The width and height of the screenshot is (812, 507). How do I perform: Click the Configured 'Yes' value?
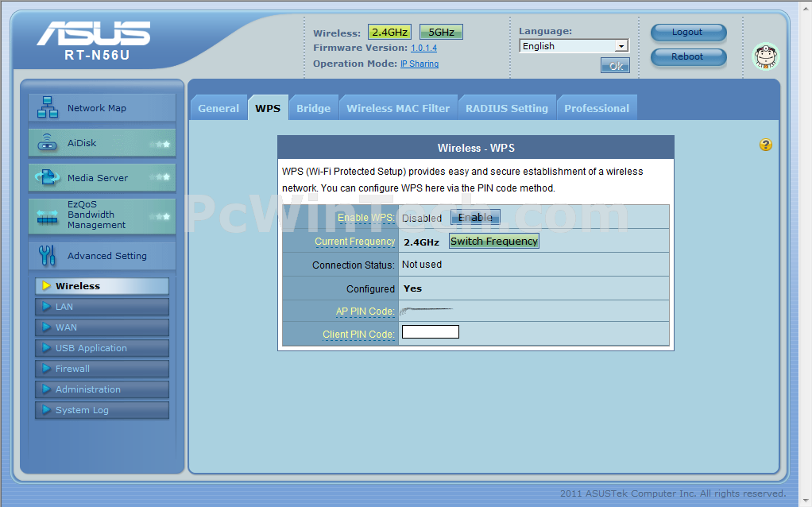[x=412, y=288]
